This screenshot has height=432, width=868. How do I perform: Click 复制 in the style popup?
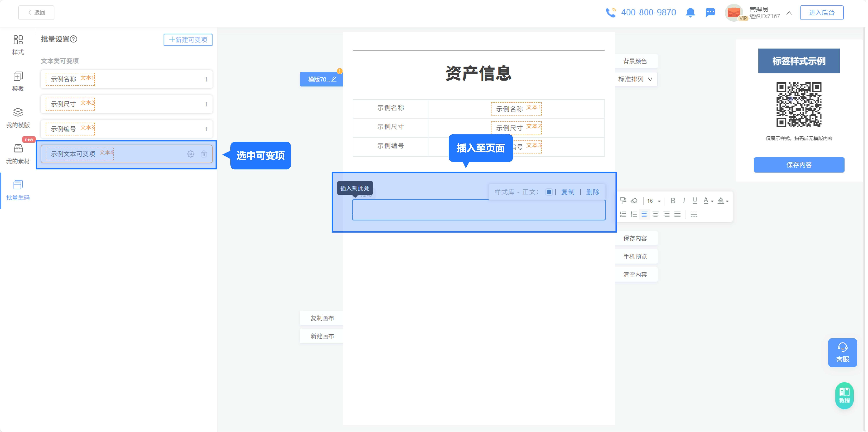coord(568,192)
